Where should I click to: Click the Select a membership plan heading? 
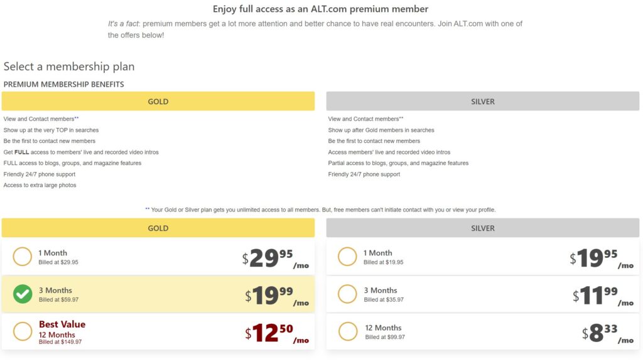point(69,67)
